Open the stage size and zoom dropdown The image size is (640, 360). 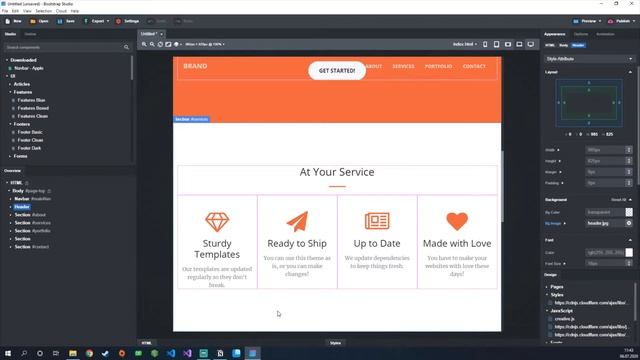point(205,44)
